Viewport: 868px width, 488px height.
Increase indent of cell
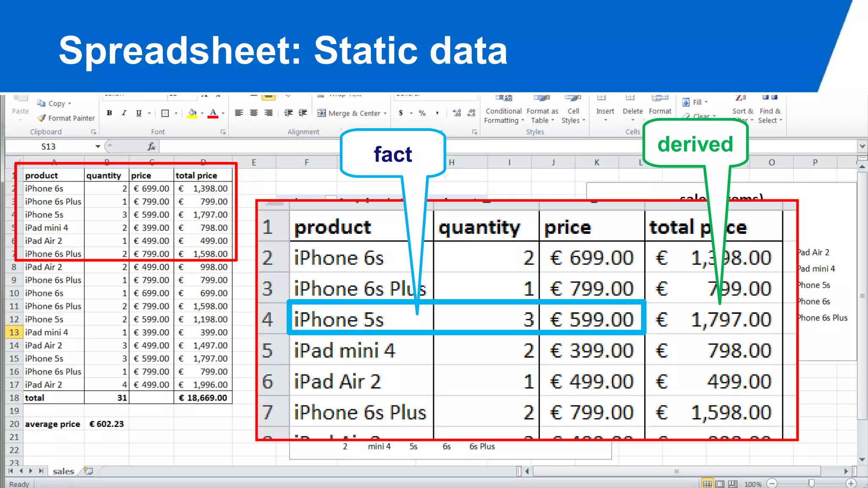[303, 113]
